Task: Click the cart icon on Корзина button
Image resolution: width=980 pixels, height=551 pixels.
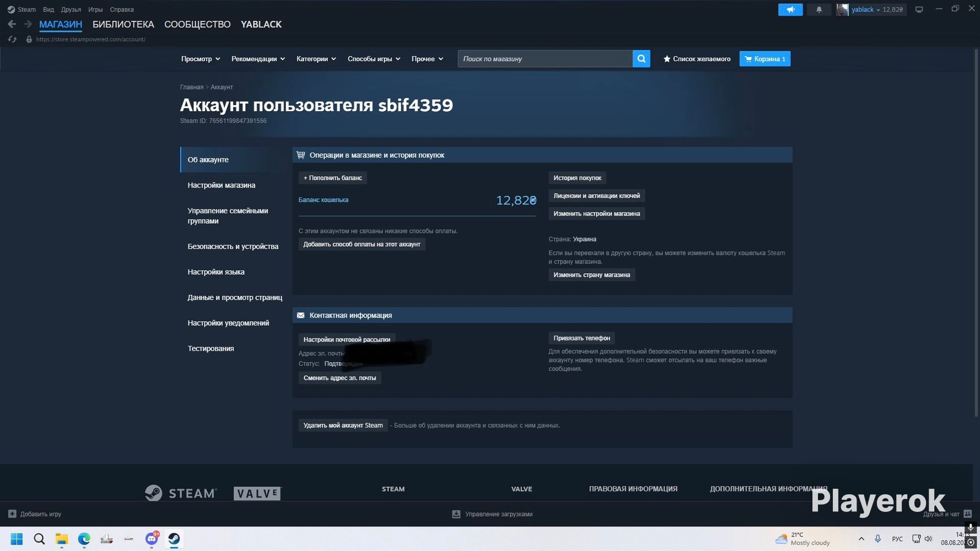Action: click(x=748, y=59)
